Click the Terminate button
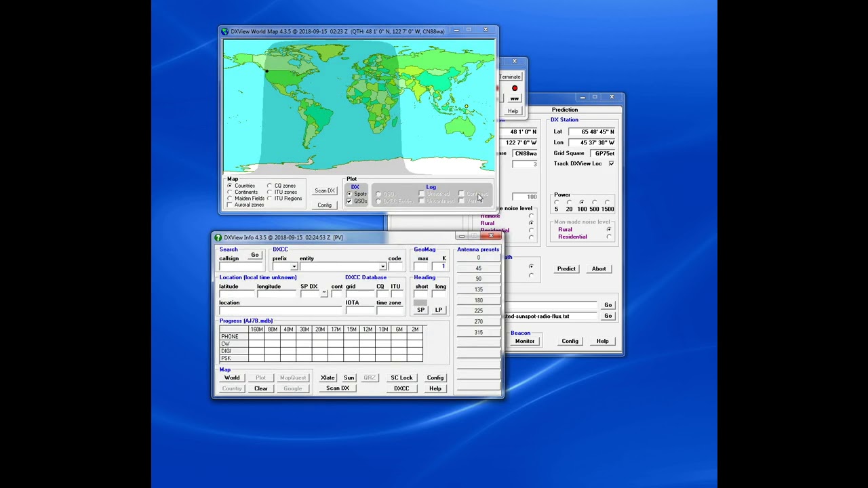This screenshot has width=868, height=488. click(510, 77)
